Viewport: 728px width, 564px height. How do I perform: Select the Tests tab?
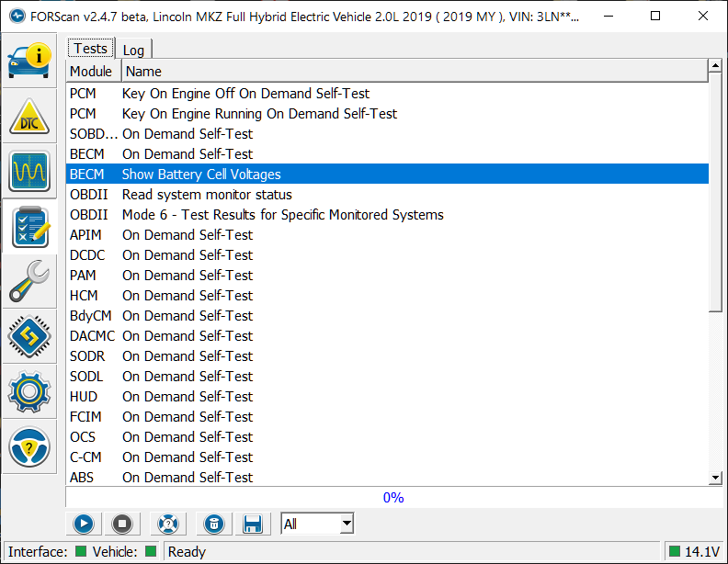[90, 49]
